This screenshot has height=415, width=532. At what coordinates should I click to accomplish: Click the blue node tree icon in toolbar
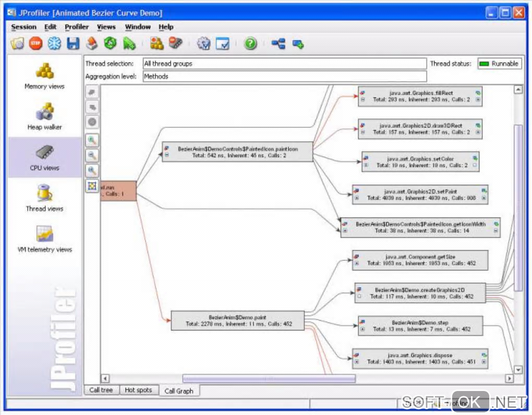279,43
